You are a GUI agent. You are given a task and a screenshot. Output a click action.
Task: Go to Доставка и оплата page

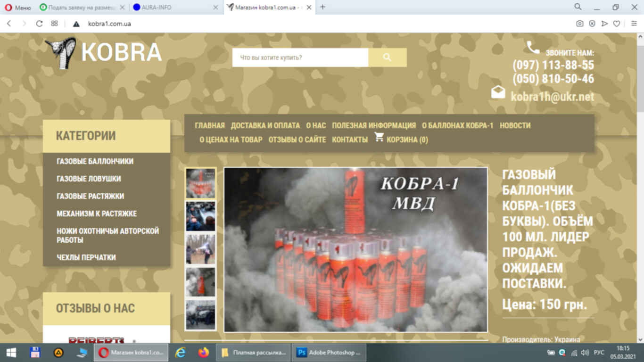point(265,125)
